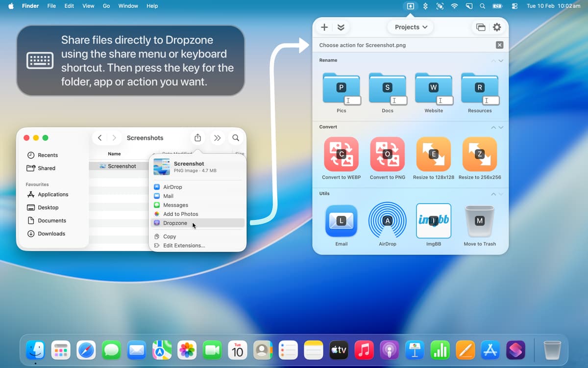The height and width of the screenshot is (368, 588).
Task: Click the plus button to add action
Action: [324, 27]
